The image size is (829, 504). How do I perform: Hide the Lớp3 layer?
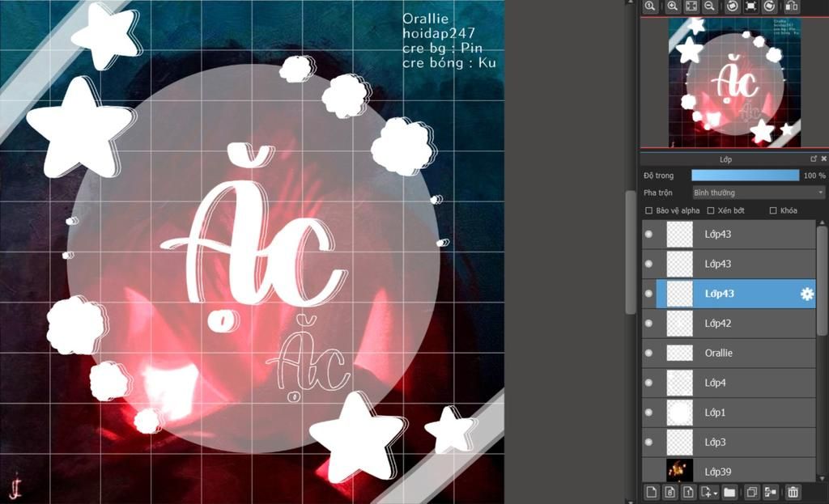click(x=648, y=443)
